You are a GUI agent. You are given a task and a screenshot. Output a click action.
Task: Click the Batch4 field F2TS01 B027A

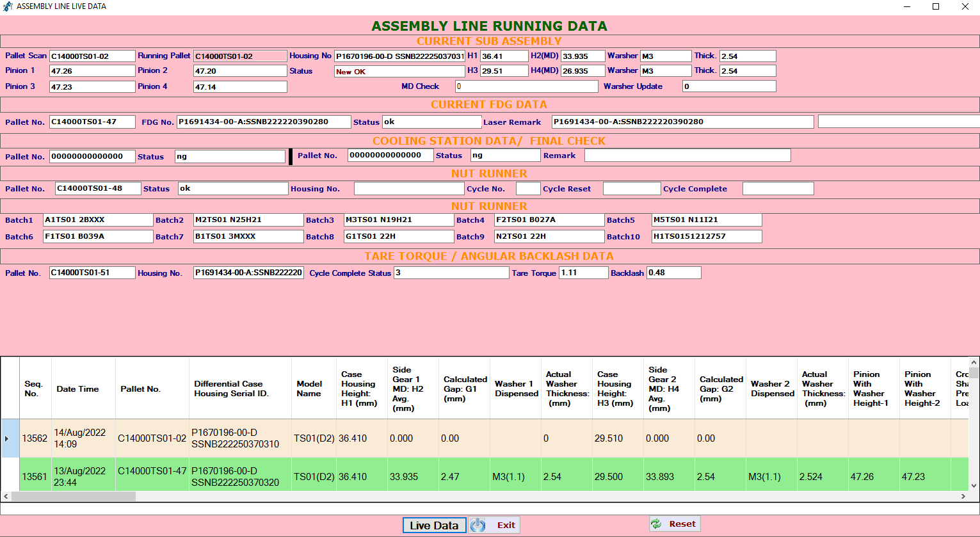coord(549,220)
